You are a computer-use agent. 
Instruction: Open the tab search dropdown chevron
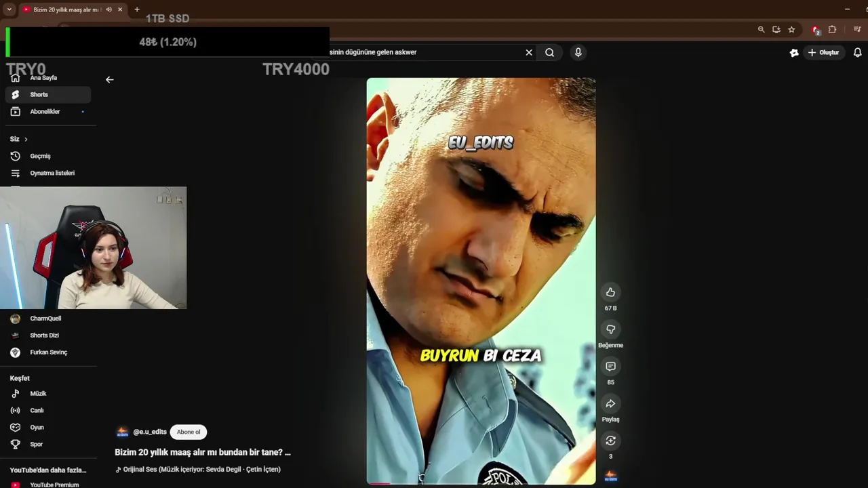click(9, 9)
